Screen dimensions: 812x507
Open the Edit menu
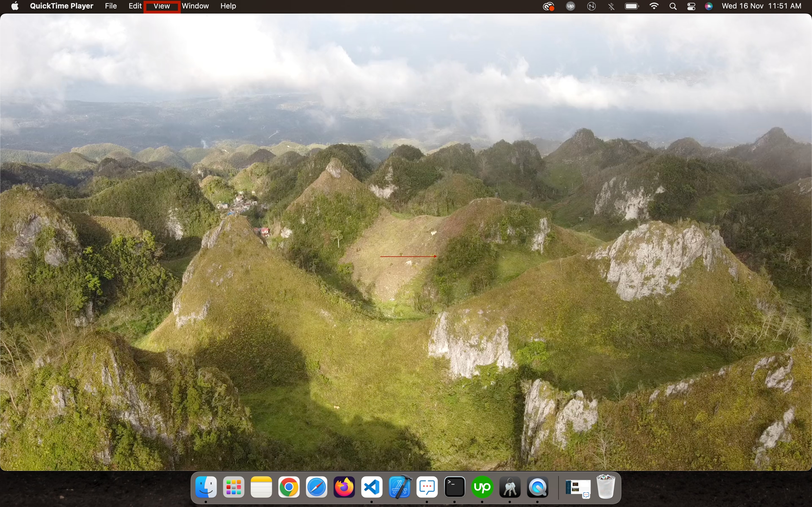[135, 6]
